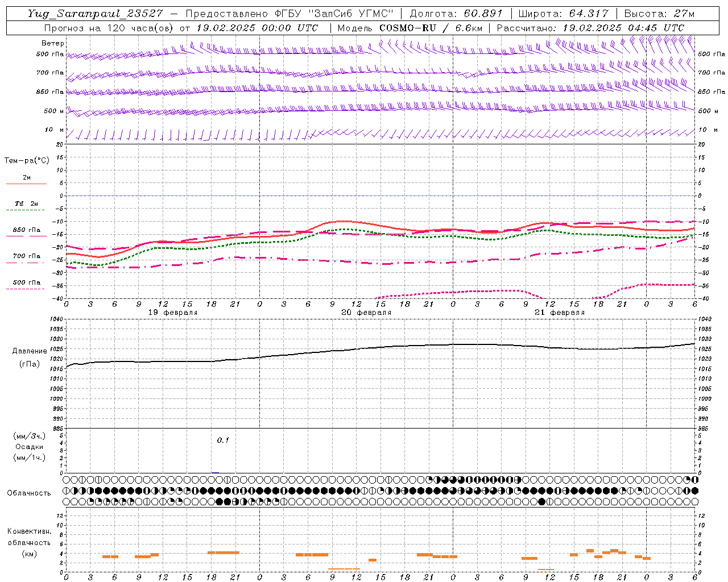The image size is (728, 582).
Task: Click the 500 гПа legend in the temperature panel
Action: (27, 282)
